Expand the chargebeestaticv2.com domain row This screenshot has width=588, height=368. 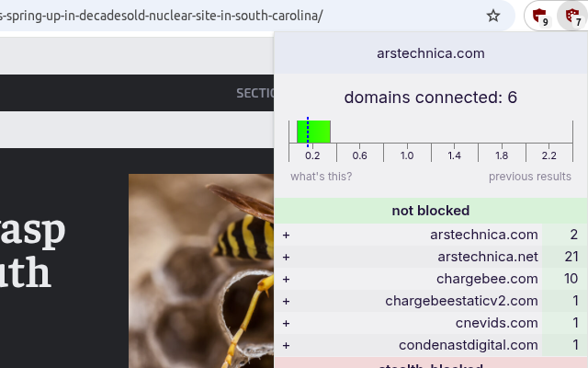[286, 301]
